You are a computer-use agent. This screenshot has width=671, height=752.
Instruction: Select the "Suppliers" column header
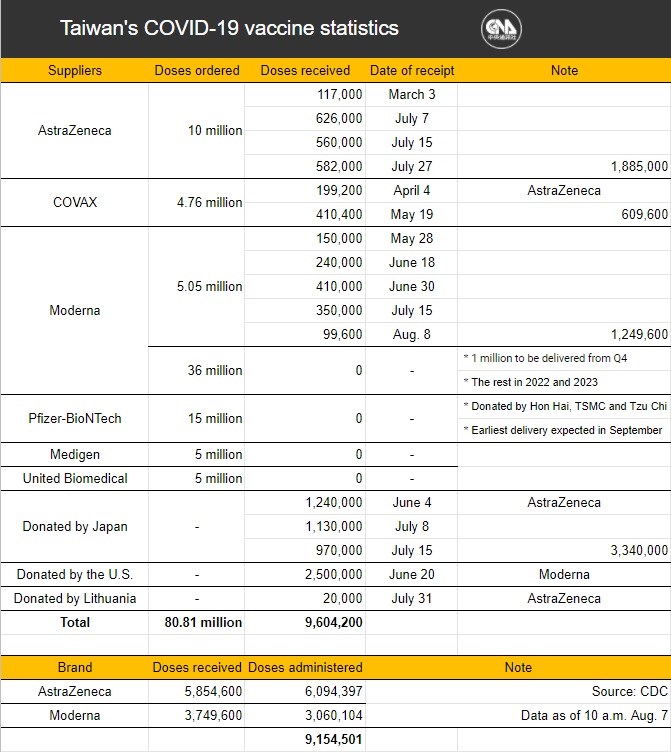[x=75, y=70]
